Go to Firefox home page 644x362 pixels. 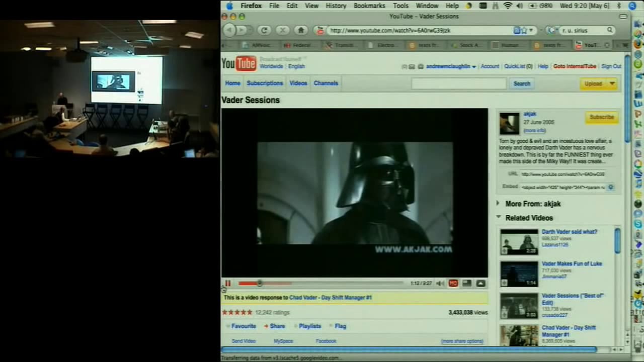(301, 30)
